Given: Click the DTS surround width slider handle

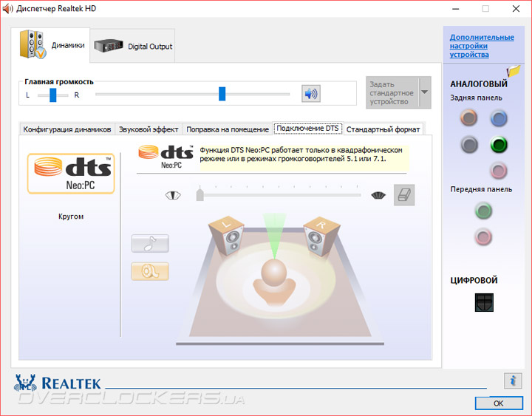Looking at the screenshot, I should pos(199,195).
